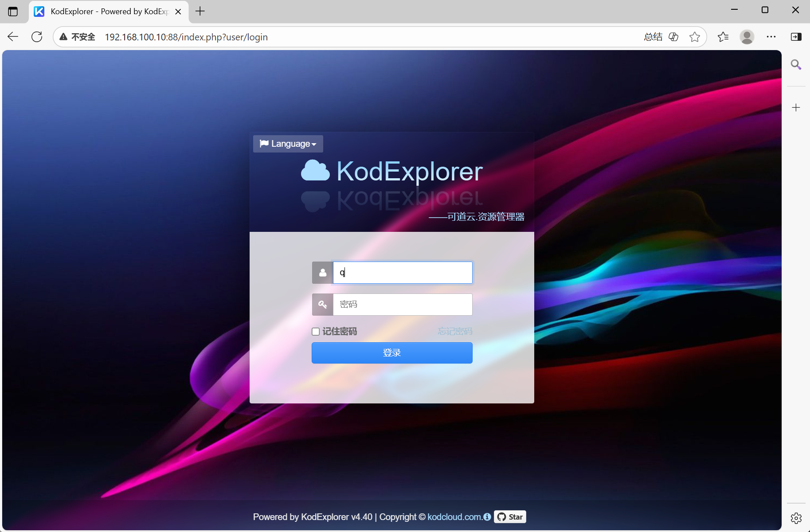Click the flag icon in Language button

[264, 143]
